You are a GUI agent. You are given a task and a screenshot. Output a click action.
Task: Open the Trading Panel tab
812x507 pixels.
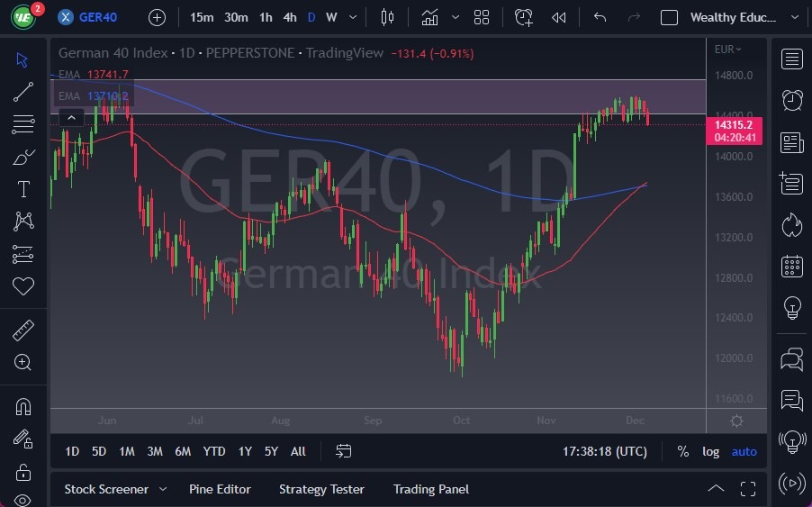[431, 489]
